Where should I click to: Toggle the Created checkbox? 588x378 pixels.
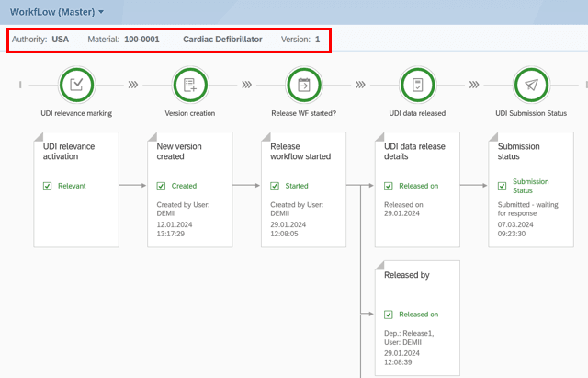pos(161,186)
